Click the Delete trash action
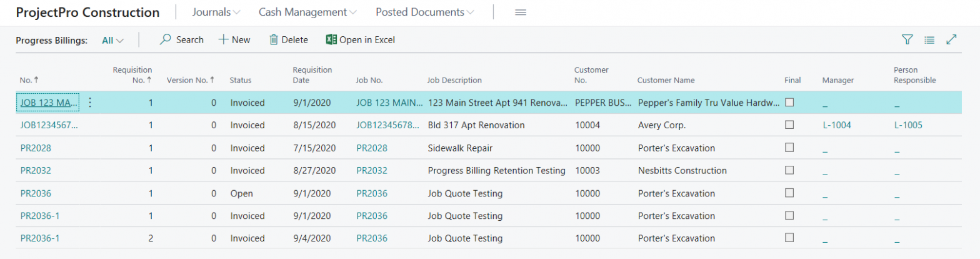The width and height of the screenshot is (980, 259). [x=289, y=39]
